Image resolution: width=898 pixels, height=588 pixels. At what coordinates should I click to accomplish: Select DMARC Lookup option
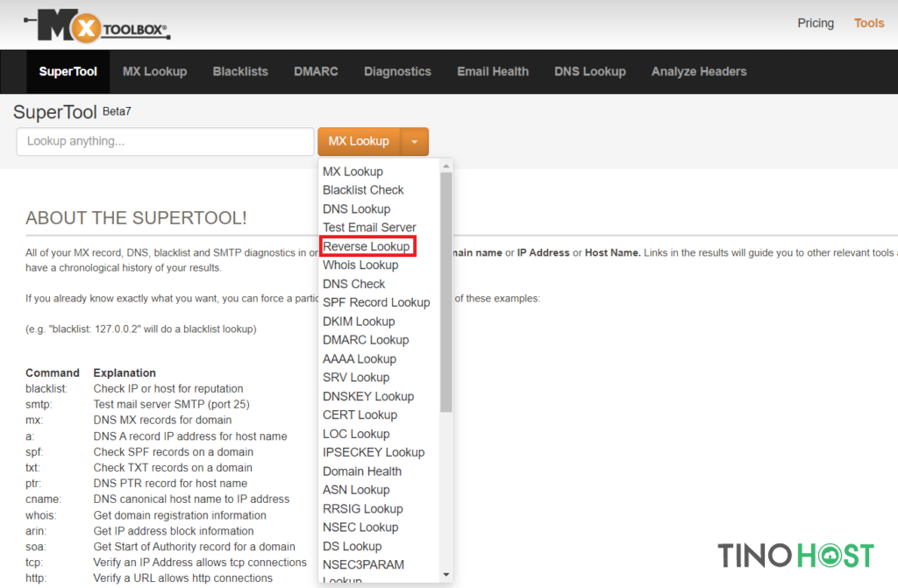(366, 340)
